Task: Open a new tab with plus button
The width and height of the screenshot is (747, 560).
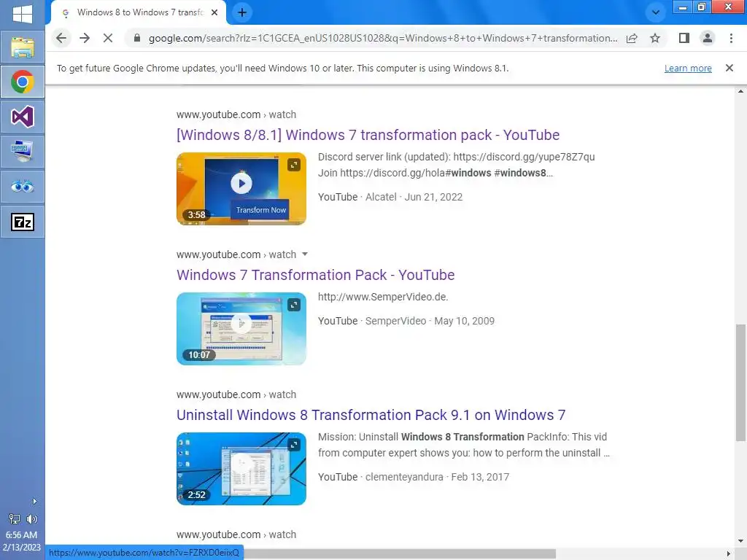Action: click(x=242, y=12)
